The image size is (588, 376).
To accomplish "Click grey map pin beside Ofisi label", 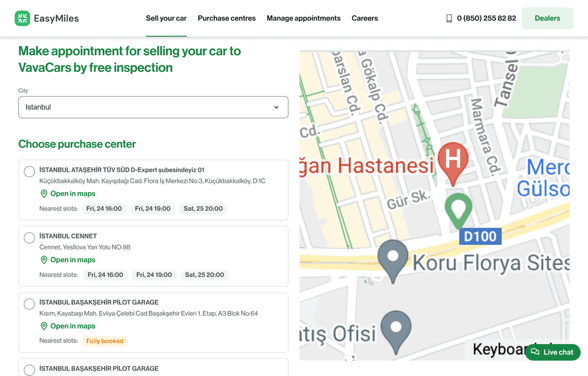I will 396,332.
